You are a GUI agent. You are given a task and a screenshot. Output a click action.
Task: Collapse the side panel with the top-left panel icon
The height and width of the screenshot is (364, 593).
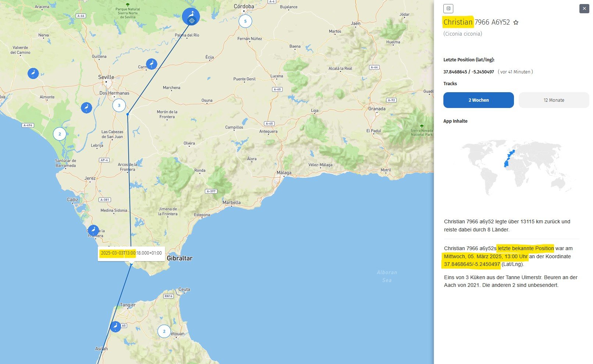448,8
